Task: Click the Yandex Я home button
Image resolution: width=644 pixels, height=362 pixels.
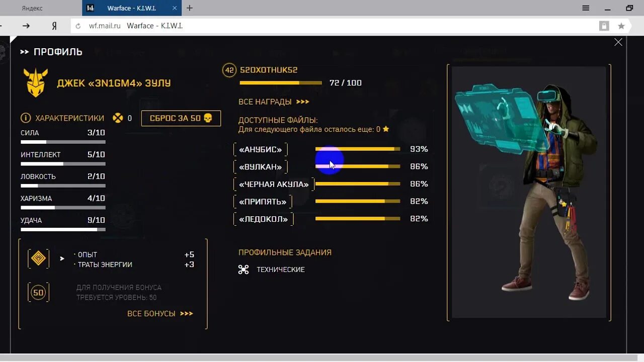Action: [54, 26]
